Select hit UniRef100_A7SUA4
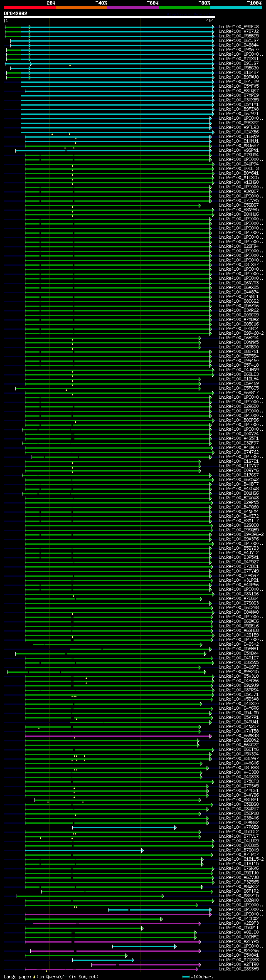Viewport: 266px width, 980px height. click(239, 155)
